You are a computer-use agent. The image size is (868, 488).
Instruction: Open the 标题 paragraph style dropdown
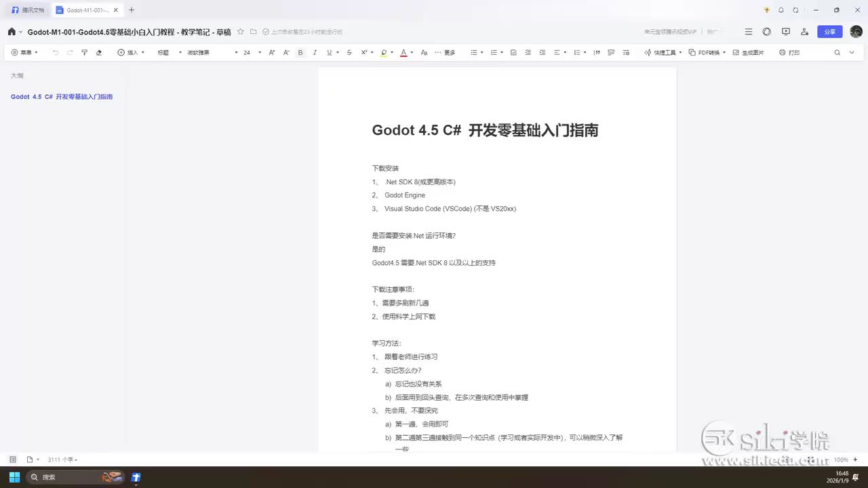click(170, 52)
